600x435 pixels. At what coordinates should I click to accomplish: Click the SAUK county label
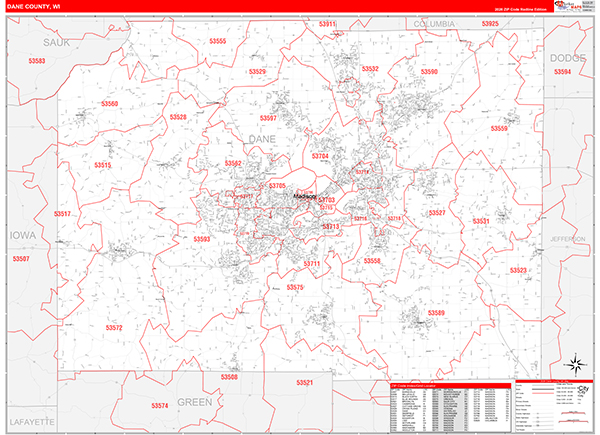coord(56,42)
